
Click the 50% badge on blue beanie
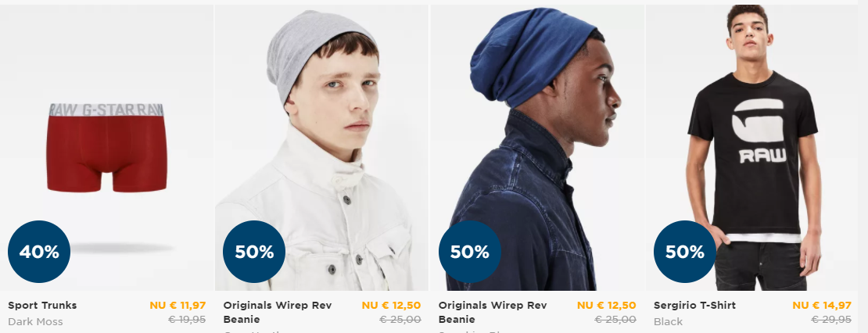469,252
